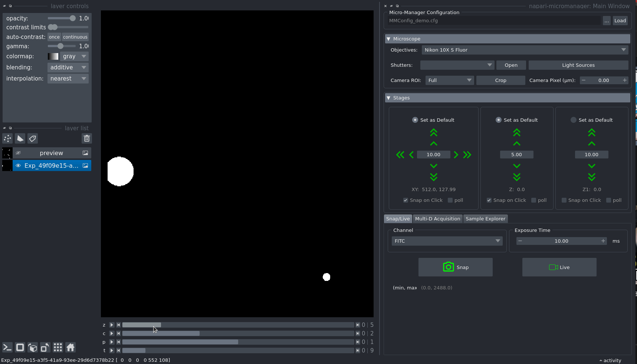Uncheck Snap on Click for XY stage

(x=405, y=200)
